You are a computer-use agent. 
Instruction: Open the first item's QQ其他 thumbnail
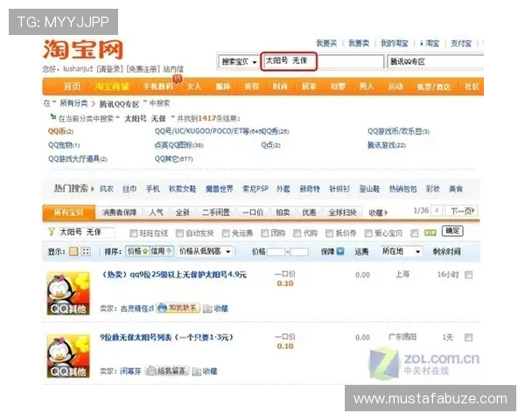tap(68, 293)
